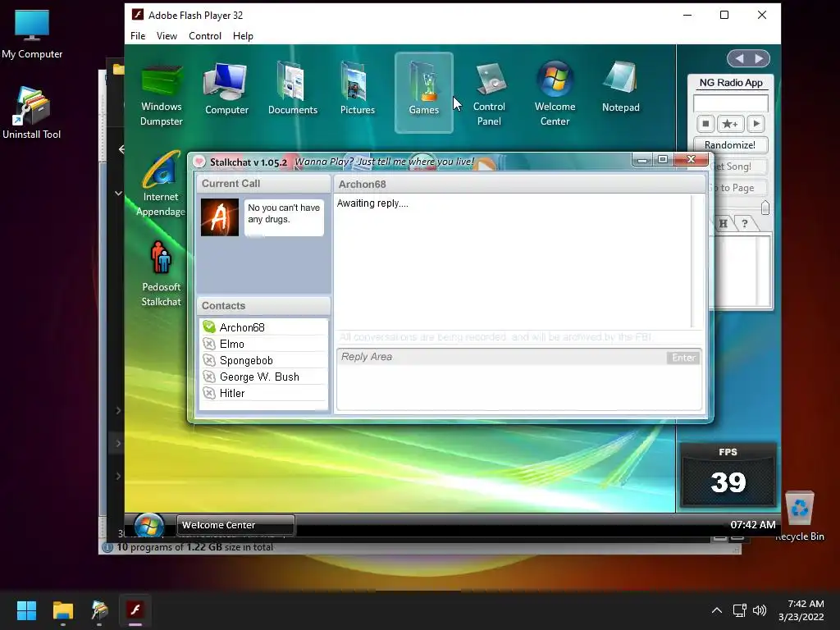The image size is (840, 630).
Task: Open the Windows 11 Start button
Action: tap(26, 610)
